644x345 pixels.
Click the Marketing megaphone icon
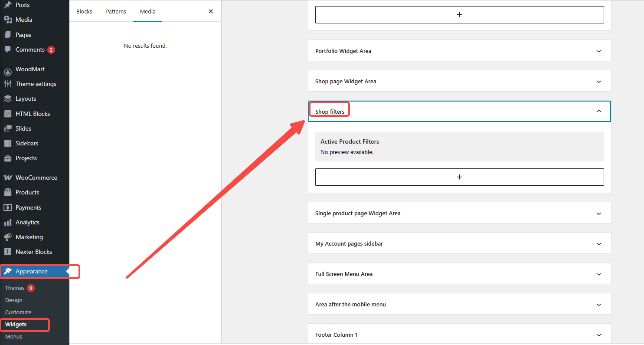(8, 237)
